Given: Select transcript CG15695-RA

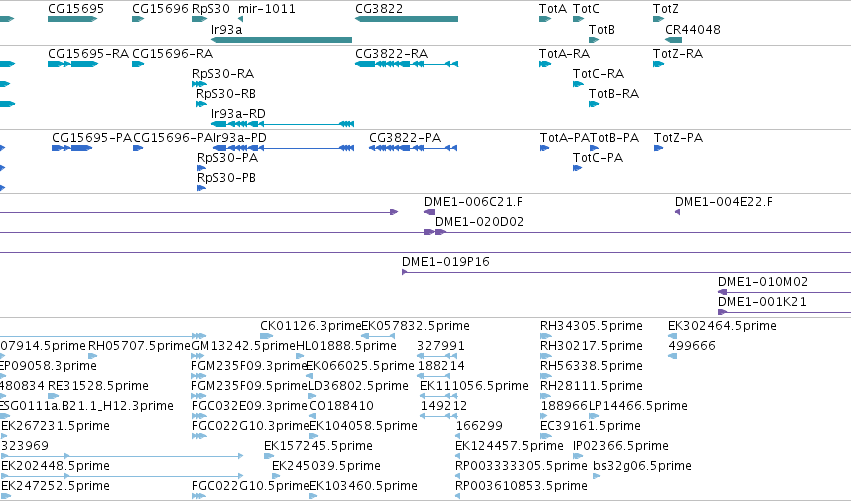Looking at the screenshot, I should pyautogui.click(x=88, y=54).
